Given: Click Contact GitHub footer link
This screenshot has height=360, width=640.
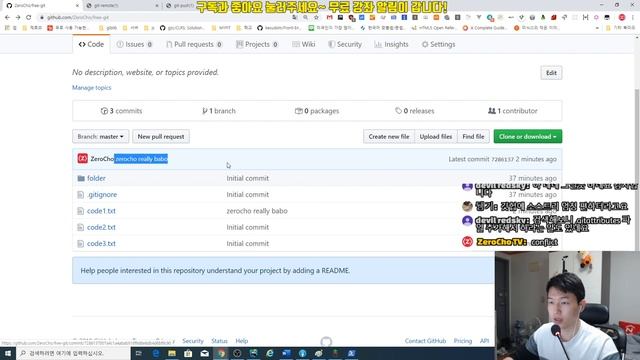Looking at the screenshot, I should pos(425,341).
